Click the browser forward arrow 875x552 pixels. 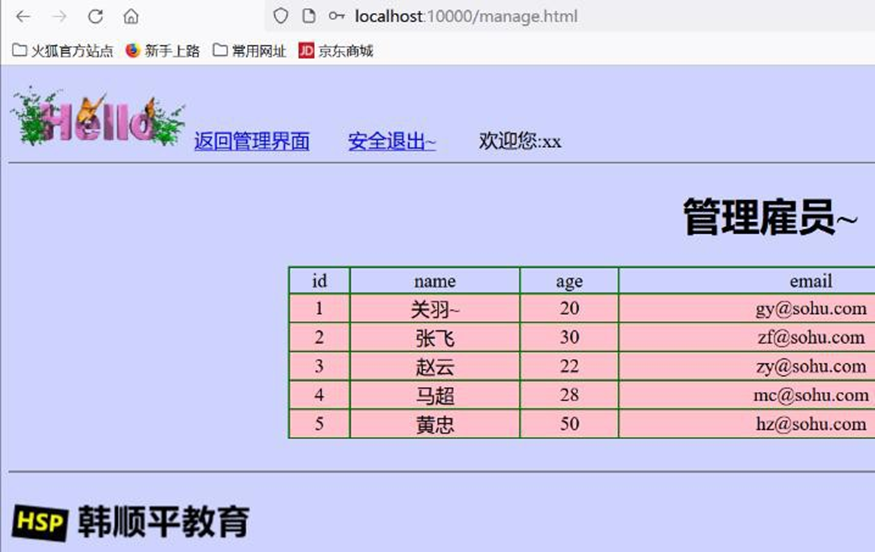click(x=59, y=17)
